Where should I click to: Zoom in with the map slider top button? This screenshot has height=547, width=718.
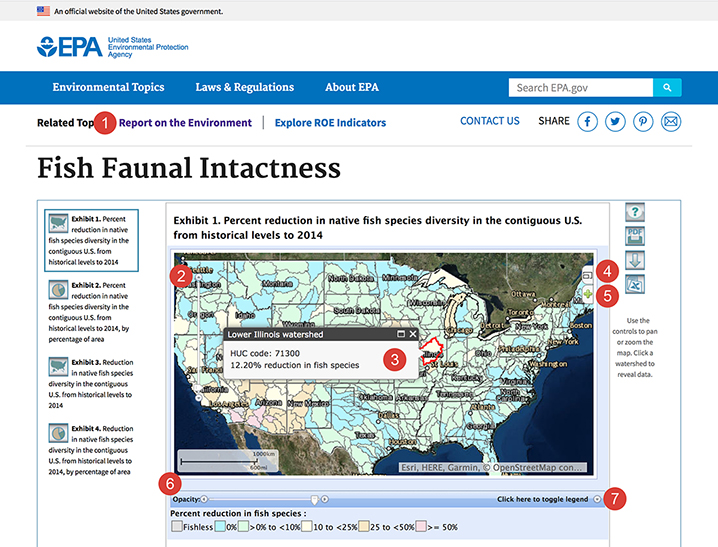click(199, 277)
